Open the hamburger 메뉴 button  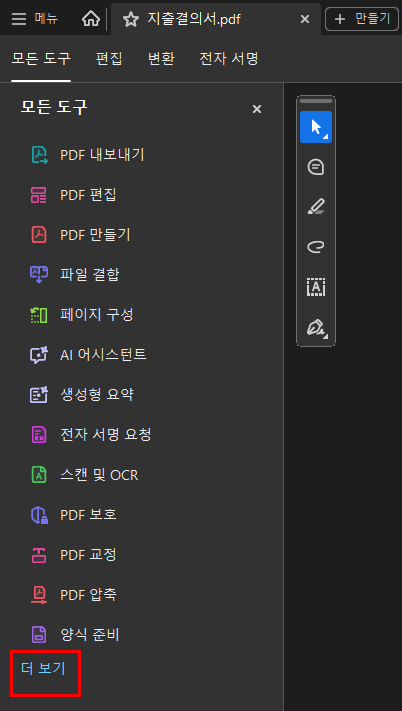(x=34, y=19)
